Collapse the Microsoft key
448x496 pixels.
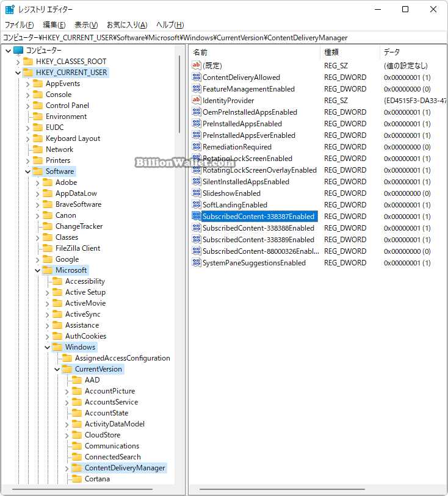pos(38,270)
